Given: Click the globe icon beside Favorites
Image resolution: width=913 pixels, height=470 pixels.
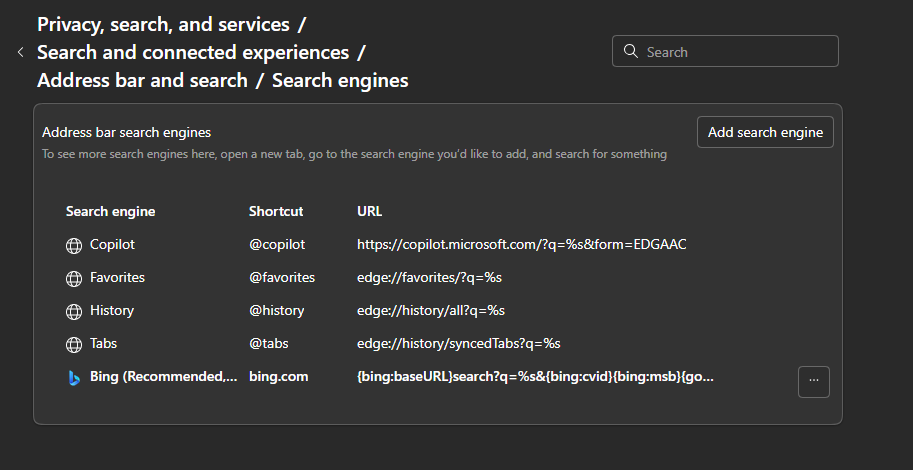Looking at the screenshot, I should coord(73,278).
